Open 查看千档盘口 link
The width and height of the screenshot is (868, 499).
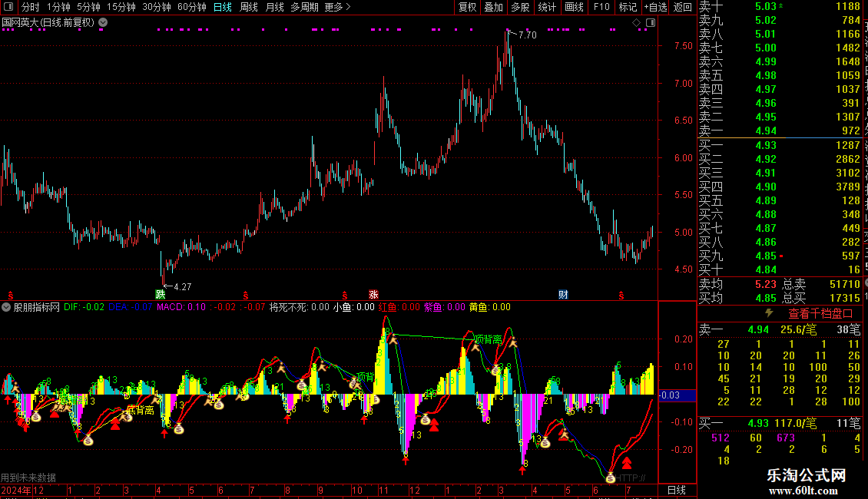820,314
